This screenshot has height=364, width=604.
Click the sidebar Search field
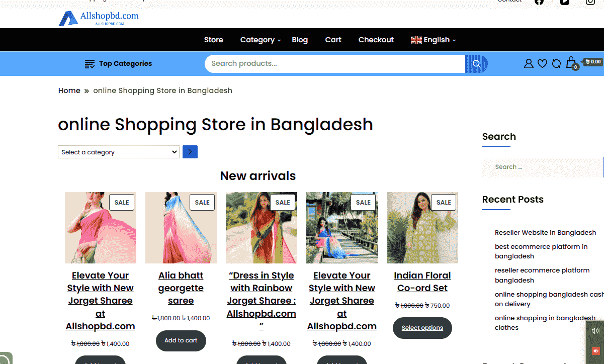(543, 167)
